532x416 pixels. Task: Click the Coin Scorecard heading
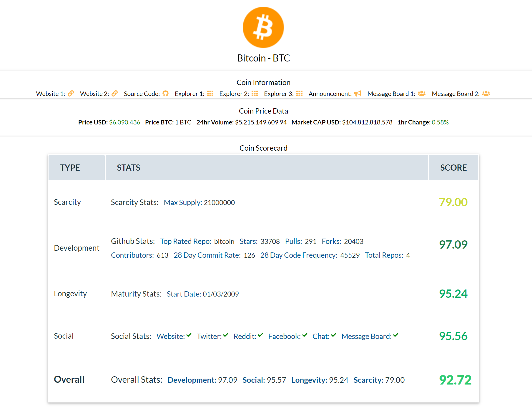point(264,148)
